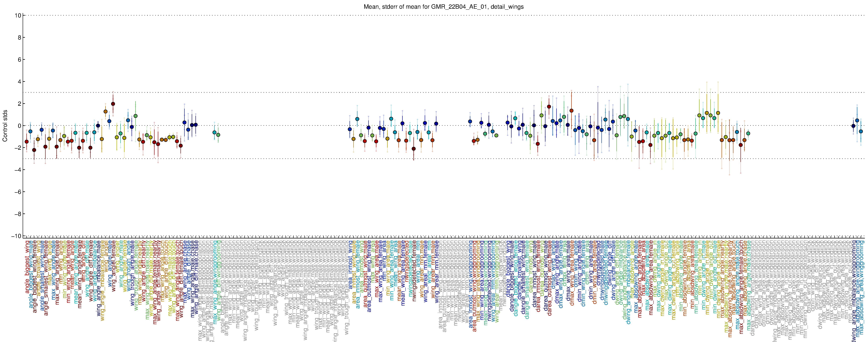Click the y-axis tick label 6
The width and height of the screenshot is (868, 342).
(19, 60)
